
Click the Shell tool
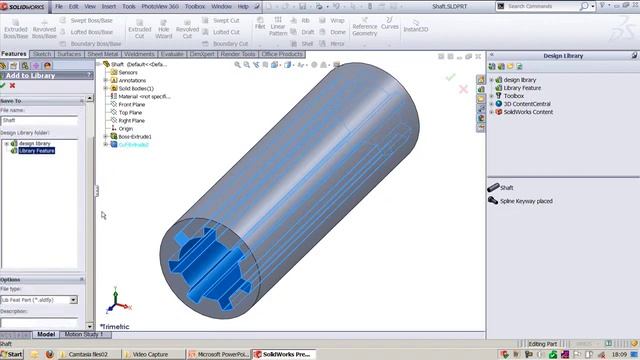coord(302,44)
